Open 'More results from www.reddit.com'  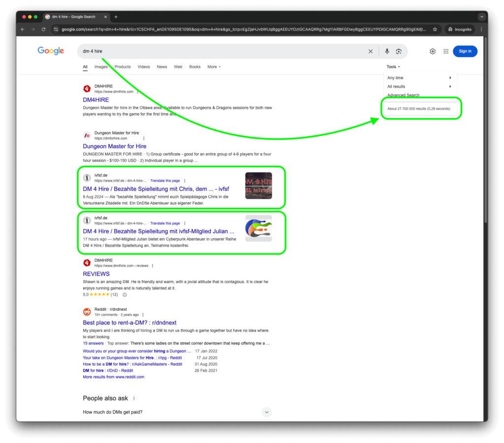[114, 377]
